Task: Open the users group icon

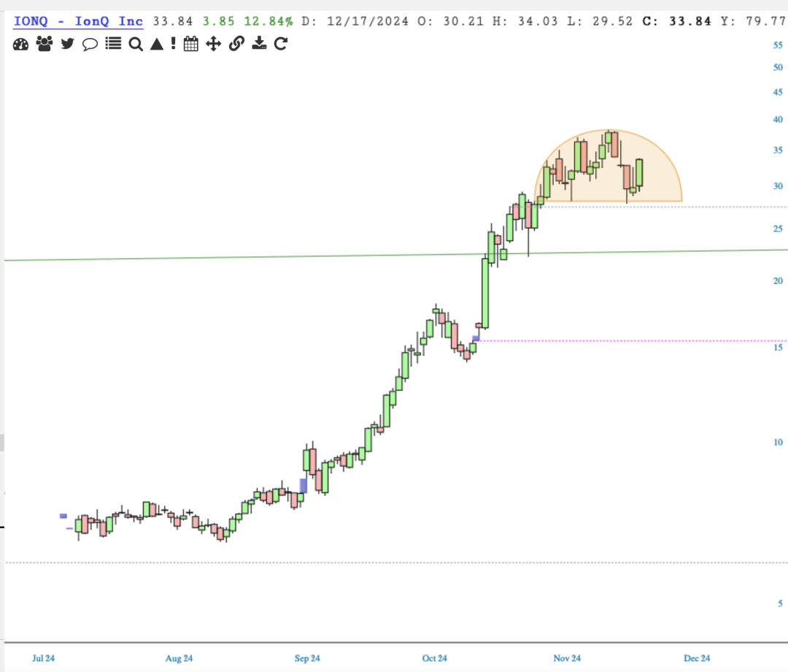Action: (45, 45)
